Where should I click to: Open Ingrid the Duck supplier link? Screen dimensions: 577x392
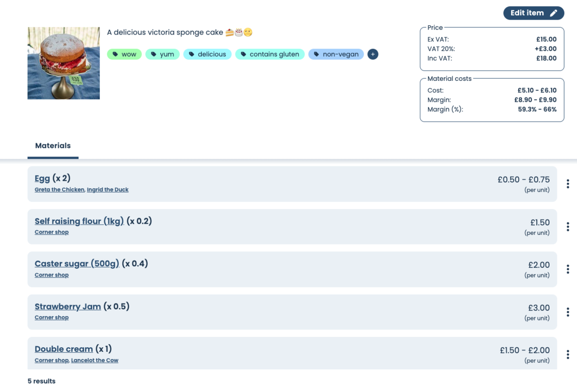click(108, 190)
